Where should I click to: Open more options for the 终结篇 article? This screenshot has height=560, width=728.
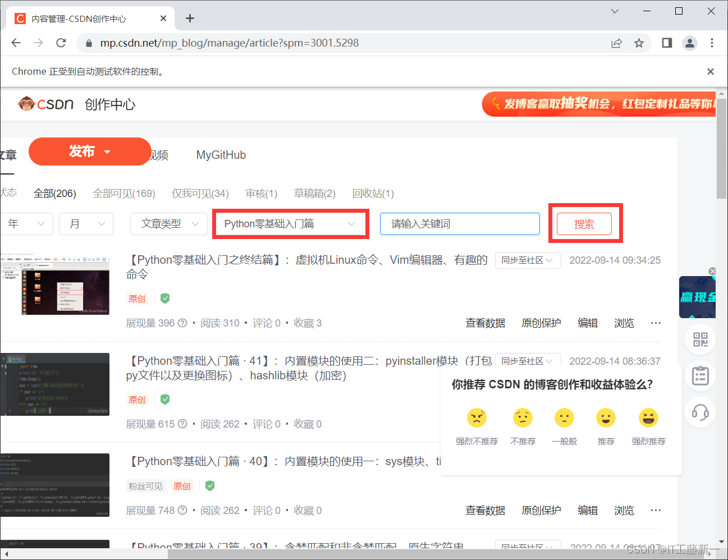click(656, 323)
